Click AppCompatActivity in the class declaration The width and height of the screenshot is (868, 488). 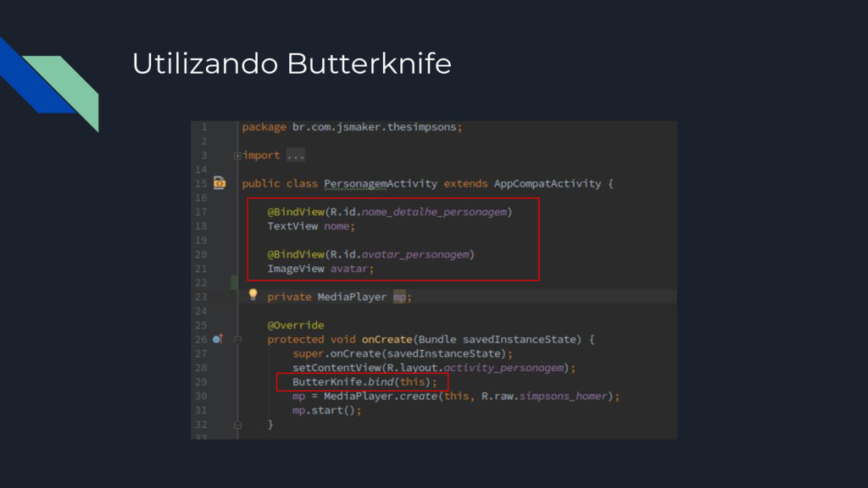coord(548,184)
